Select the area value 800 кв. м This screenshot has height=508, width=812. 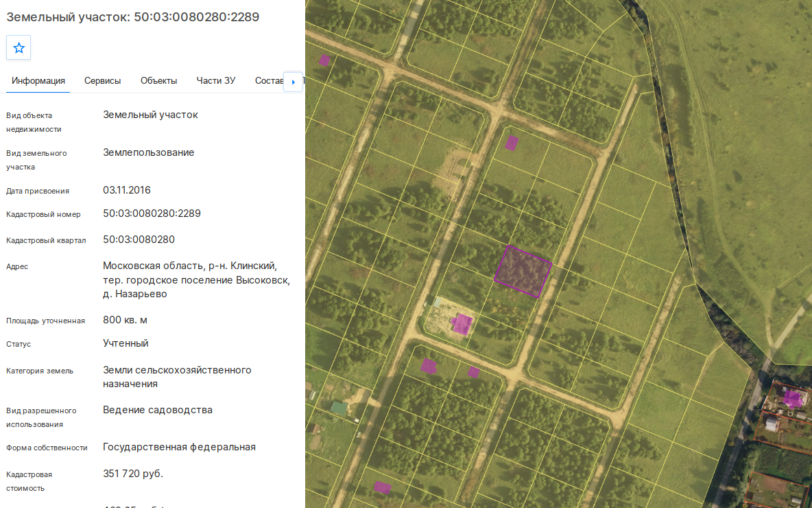point(125,320)
